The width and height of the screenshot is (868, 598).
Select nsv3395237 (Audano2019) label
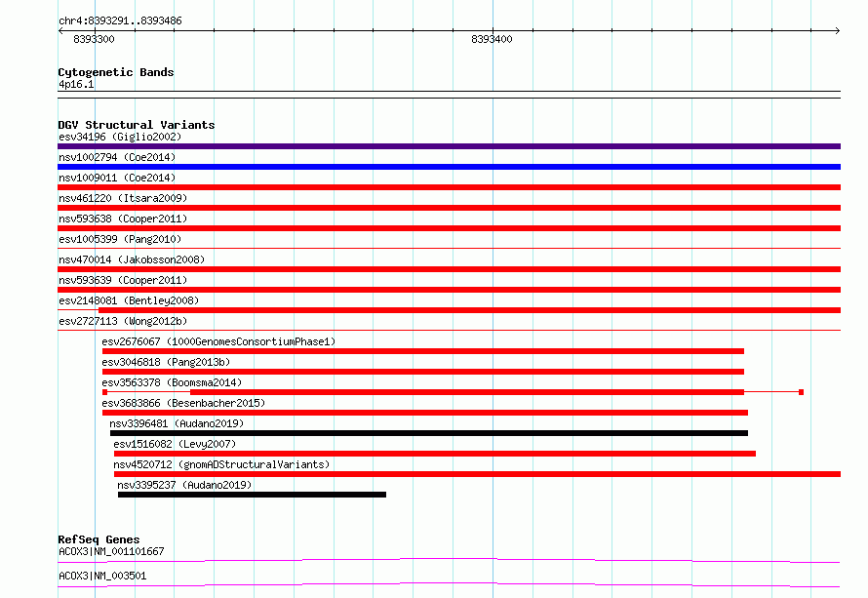(x=184, y=485)
